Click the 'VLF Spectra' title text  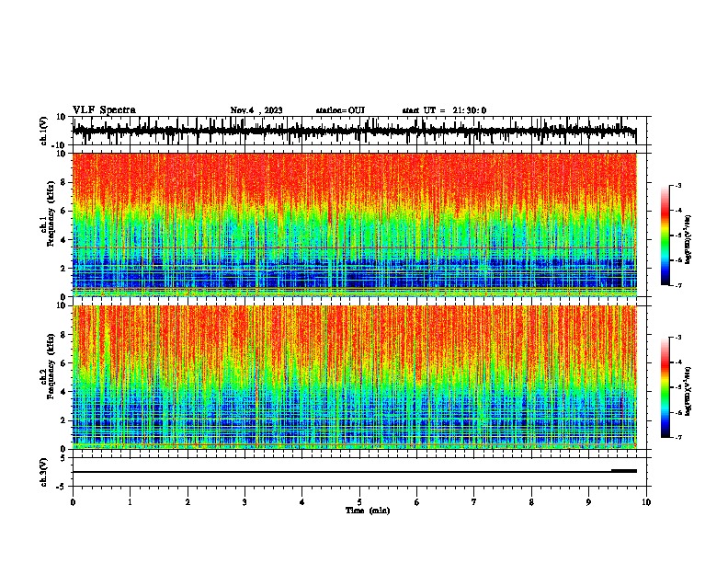coord(104,110)
